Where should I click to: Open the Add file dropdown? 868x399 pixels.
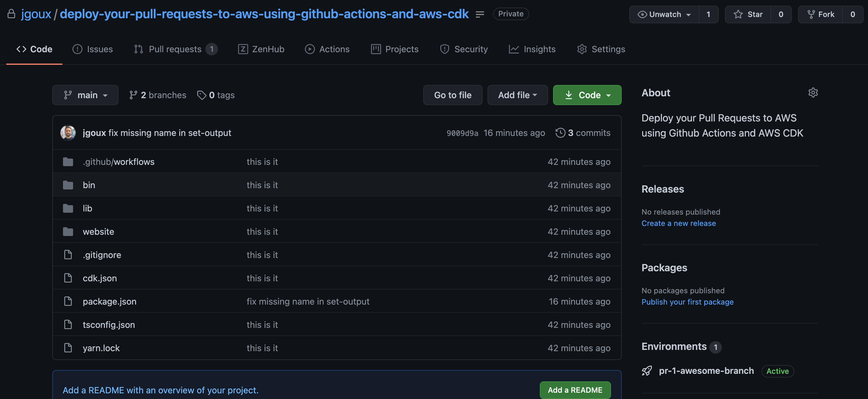tap(517, 95)
